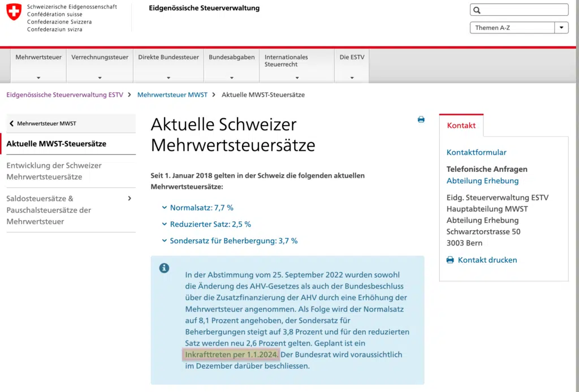Image resolution: width=579 pixels, height=392 pixels.
Task: Click the search magnifier icon
Action: (x=477, y=10)
